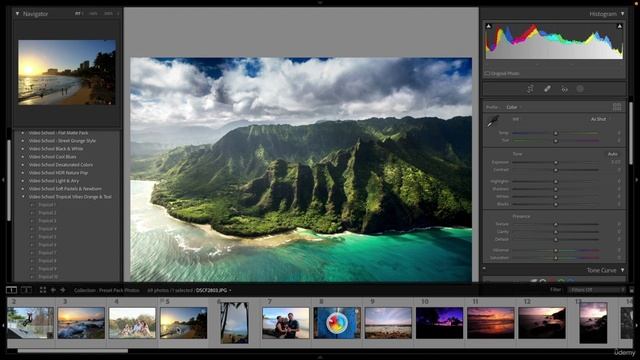Open the Video School Light & Airy folder
Screen dimensions: 640x360
click(x=54, y=181)
